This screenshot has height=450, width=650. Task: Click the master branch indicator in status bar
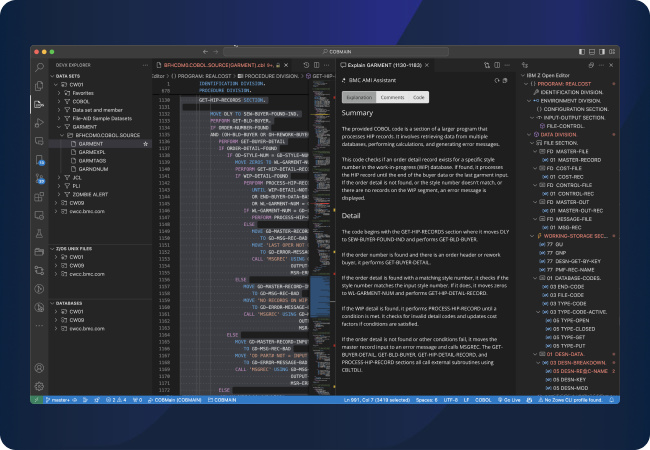(59, 400)
